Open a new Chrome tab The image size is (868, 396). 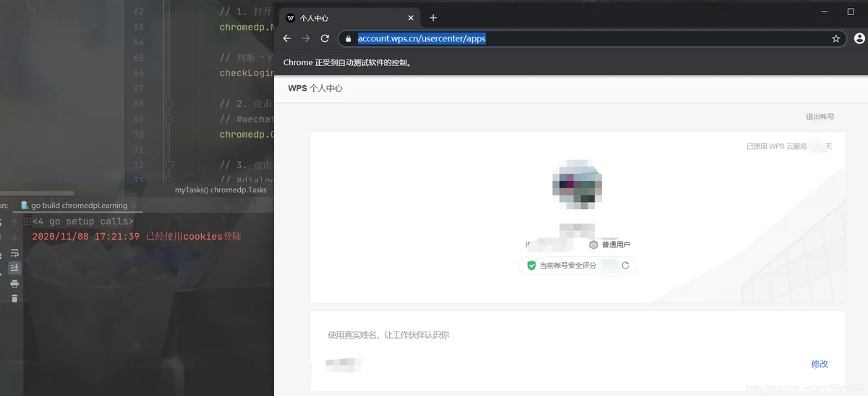click(433, 18)
